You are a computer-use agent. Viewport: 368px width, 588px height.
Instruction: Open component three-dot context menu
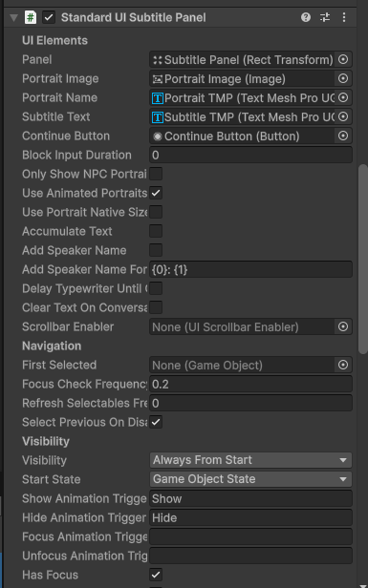(344, 17)
